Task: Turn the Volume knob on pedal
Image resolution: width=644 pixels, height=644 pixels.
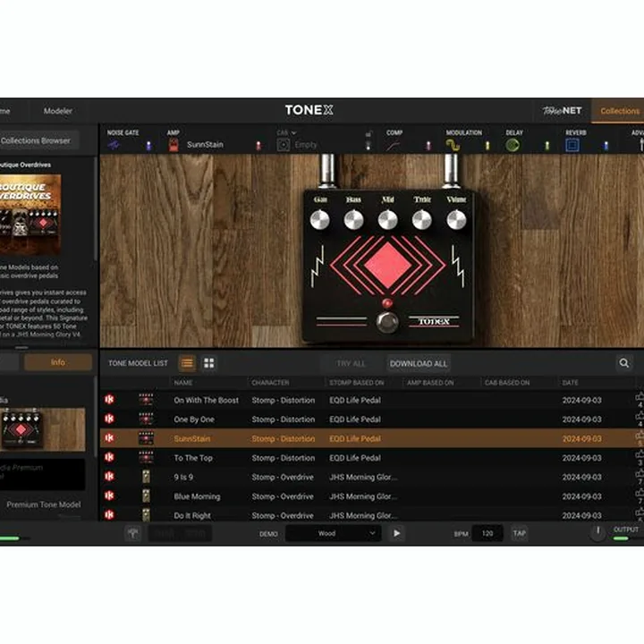Action: click(x=456, y=220)
